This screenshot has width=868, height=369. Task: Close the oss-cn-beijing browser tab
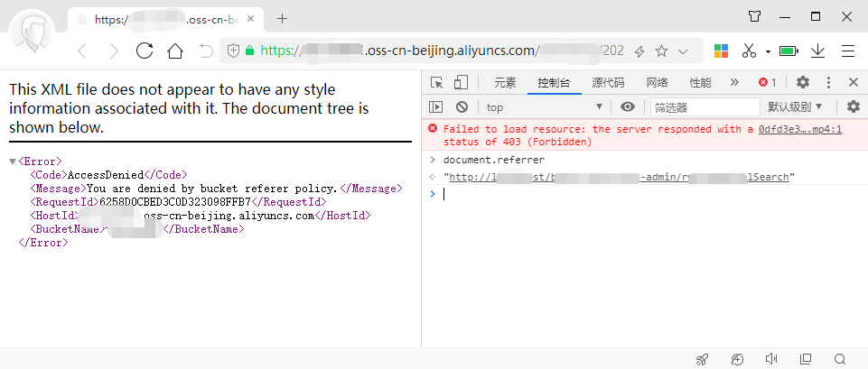tap(251, 19)
